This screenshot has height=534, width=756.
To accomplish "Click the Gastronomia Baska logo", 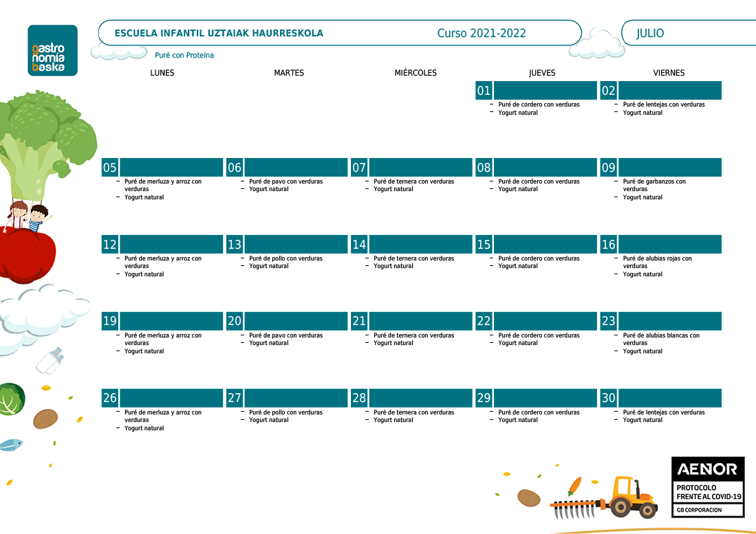I will point(52,50).
